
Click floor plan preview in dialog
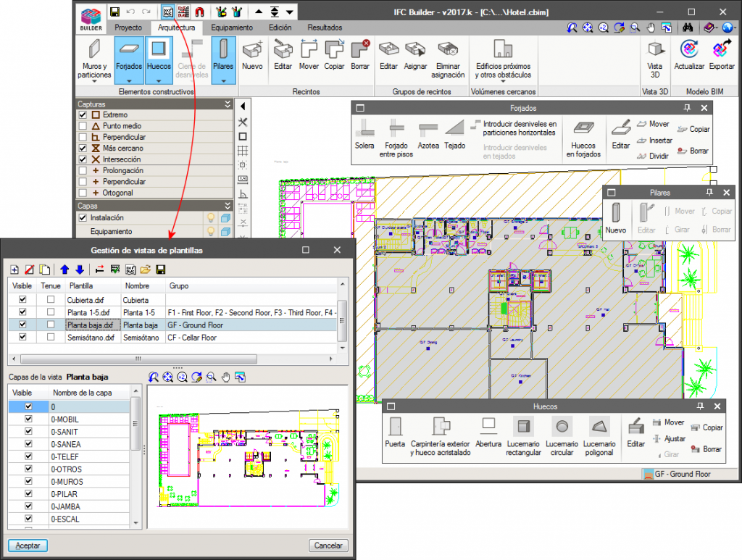click(248, 457)
